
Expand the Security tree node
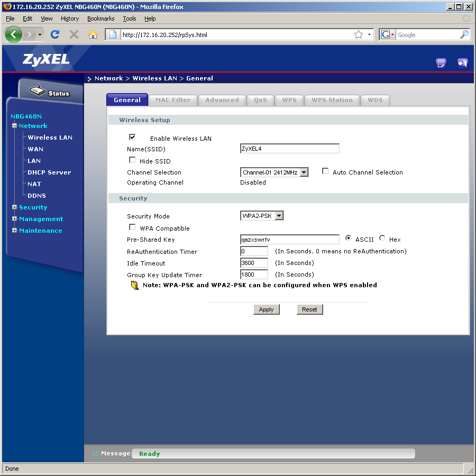[14, 207]
